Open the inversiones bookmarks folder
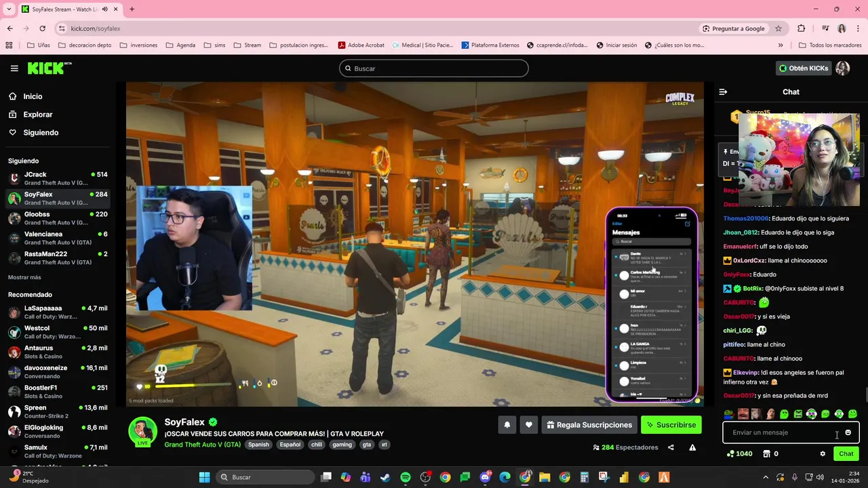Viewport: 868px width, 488px height. click(x=138, y=45)
